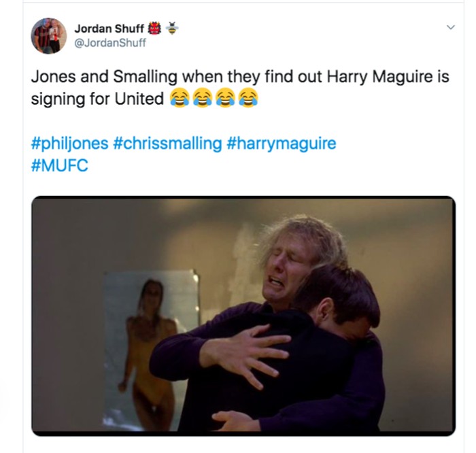Image resolution: width=476 pixels, height=453 pixels.
Task: Open the attached tweet image
Action: (243, 316)
